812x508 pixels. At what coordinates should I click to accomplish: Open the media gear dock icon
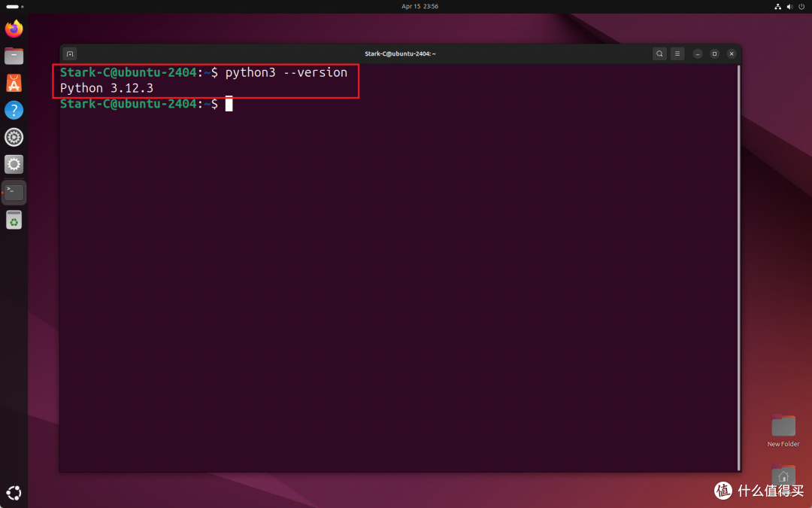14,138
